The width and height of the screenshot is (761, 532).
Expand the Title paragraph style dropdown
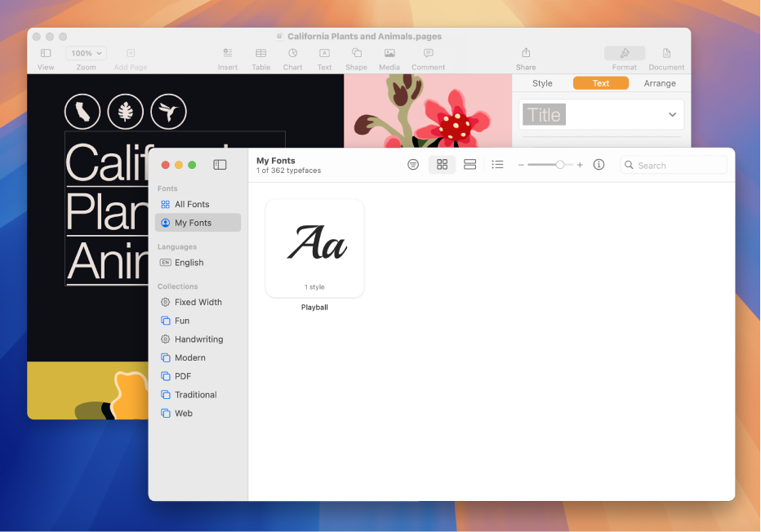[x=672, y=115]
